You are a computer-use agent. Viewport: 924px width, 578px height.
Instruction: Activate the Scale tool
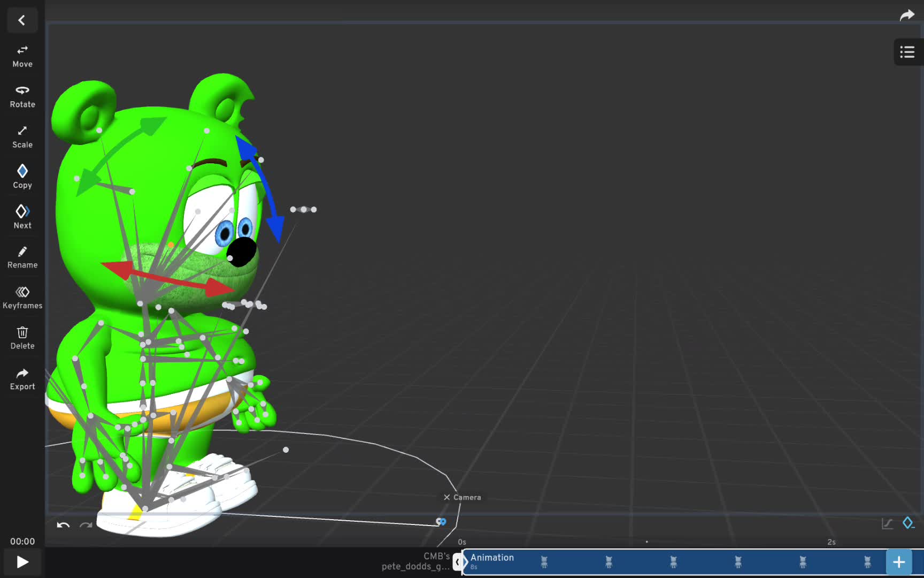coord(22,137)
